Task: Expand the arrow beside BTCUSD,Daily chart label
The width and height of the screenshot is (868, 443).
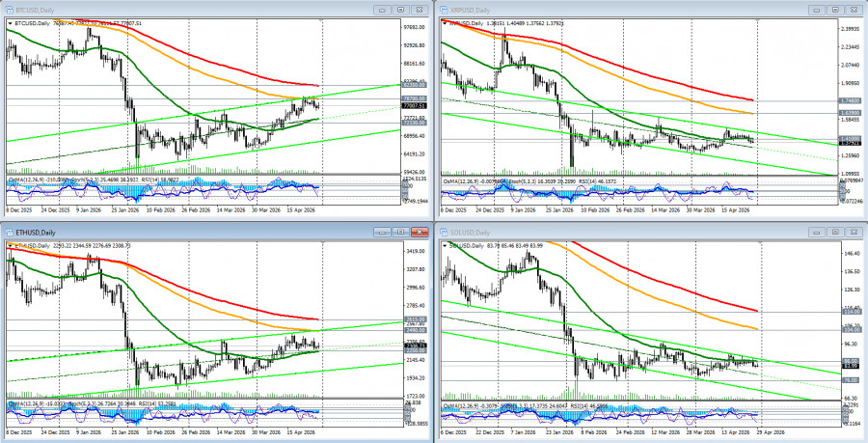Action: [10, 23]
